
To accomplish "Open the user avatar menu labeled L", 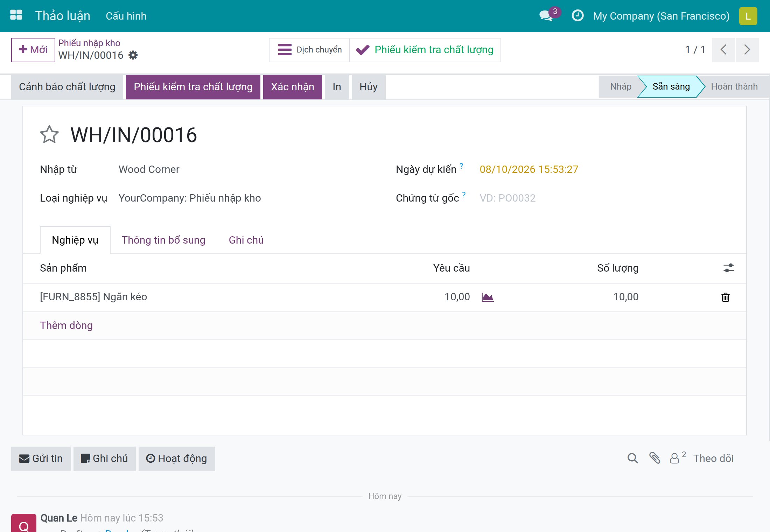I will [x=748, y=16].
